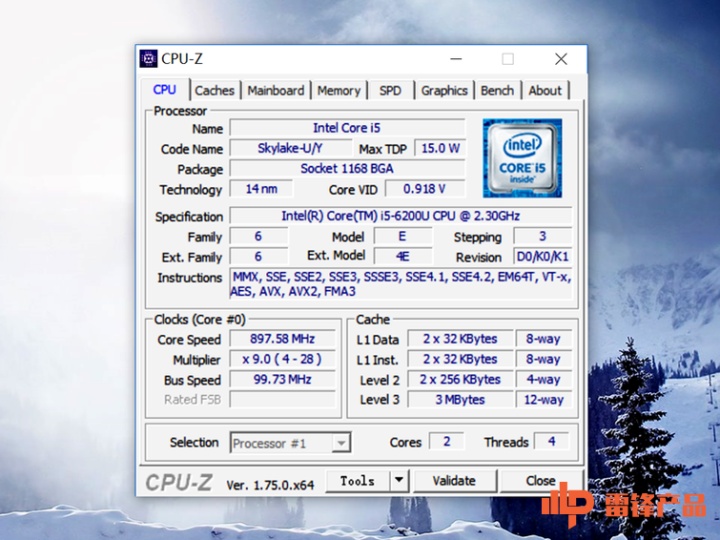Click the Specification i5-6200U CPU text
The height and width of the screenshot is (540, 720).
point(400,216)
